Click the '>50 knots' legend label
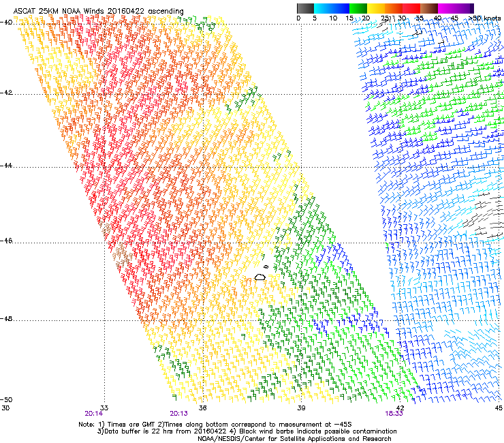 tap(484, 18)
